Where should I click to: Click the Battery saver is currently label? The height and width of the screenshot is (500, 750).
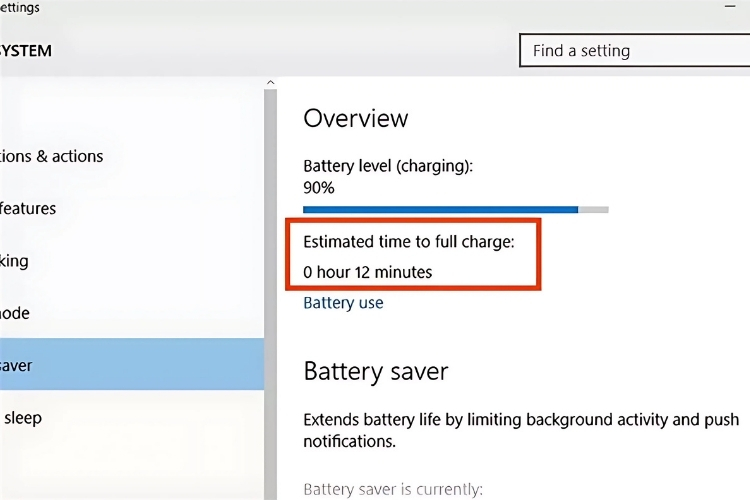click(x=393, y=490)
